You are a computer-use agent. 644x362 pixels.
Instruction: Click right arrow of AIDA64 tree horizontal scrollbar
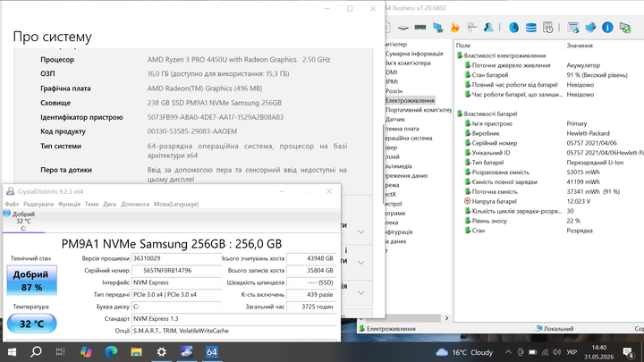[x=446, y=318]
